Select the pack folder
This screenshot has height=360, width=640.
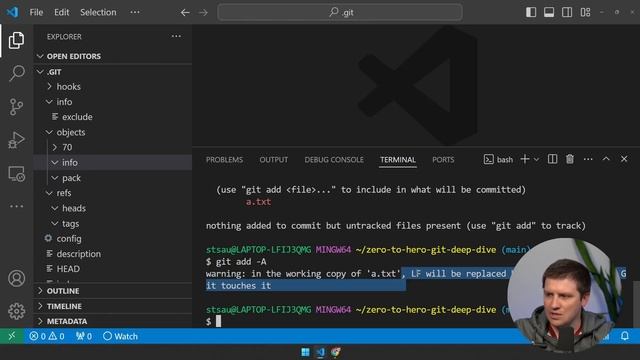(x=113, y=178)
